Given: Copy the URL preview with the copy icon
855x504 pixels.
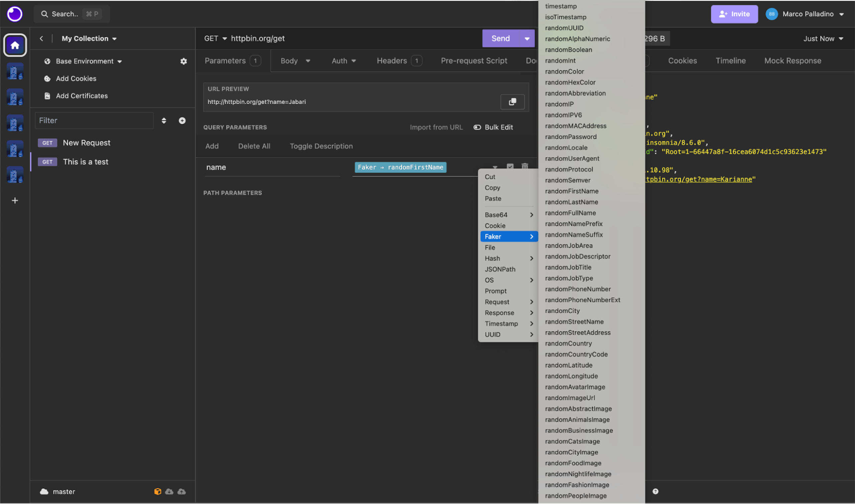Looking at the screenshot, I should (512, 101).
